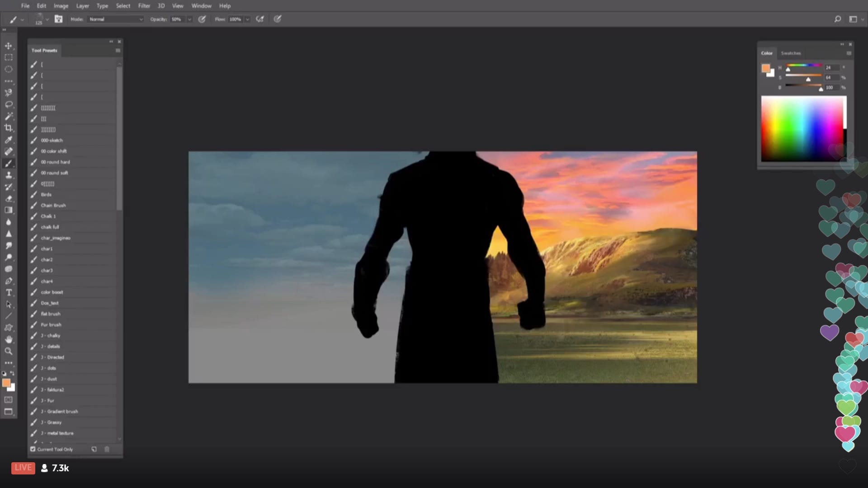
Task: Activate the Clone Stamp tool
Action: pyautogui.click(x=8, y=175)
